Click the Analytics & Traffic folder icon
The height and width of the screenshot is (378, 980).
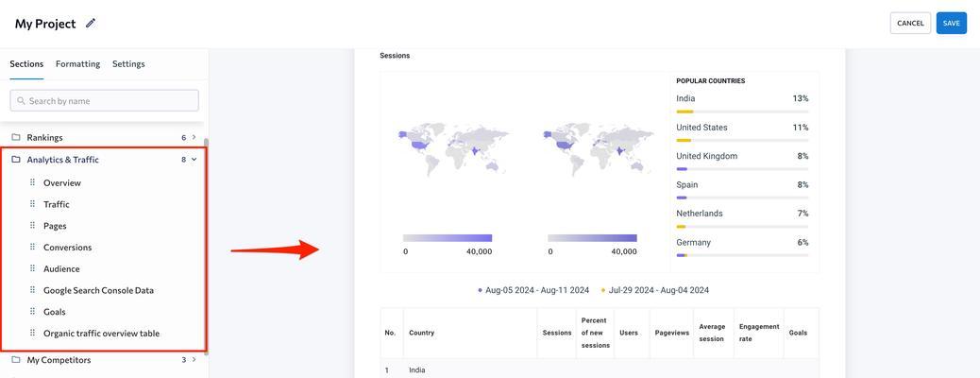click(16, 160)
